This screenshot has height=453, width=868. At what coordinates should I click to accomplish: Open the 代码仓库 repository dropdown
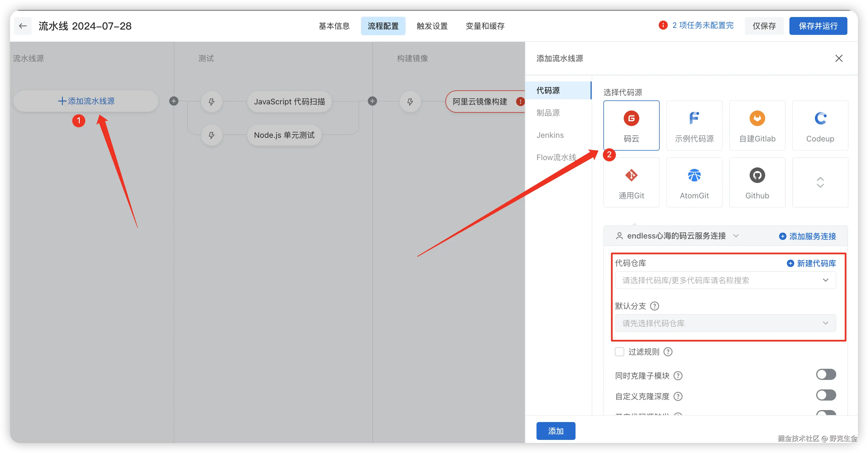coord(725,280)
